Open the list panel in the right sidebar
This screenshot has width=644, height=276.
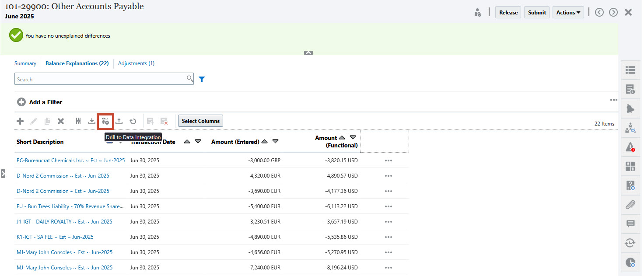coord(630,70)
